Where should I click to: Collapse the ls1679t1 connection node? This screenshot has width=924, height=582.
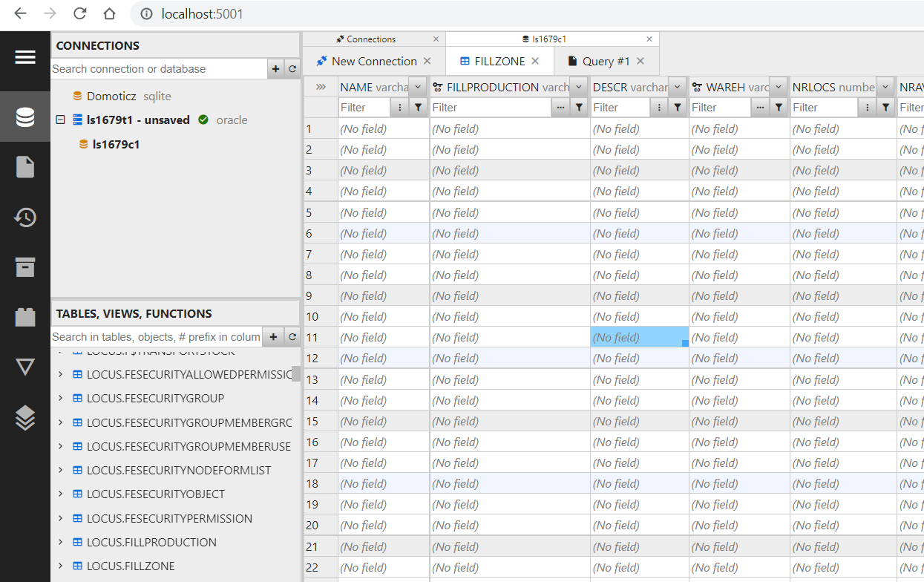(60, 119)
